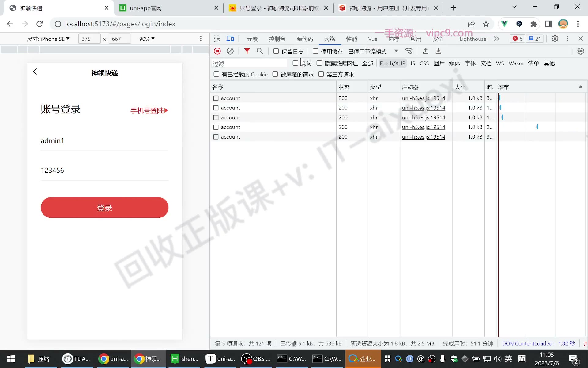Toggle the network filter funnel icon

247,51
